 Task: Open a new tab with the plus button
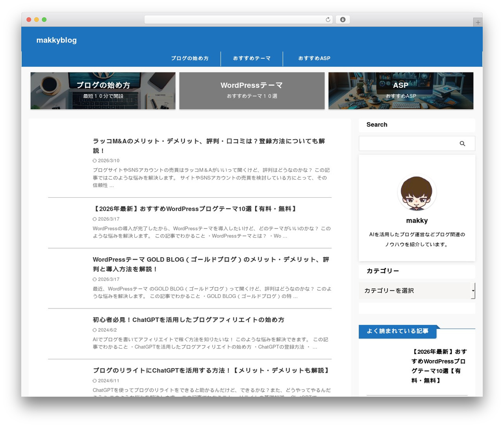point(478,22)
